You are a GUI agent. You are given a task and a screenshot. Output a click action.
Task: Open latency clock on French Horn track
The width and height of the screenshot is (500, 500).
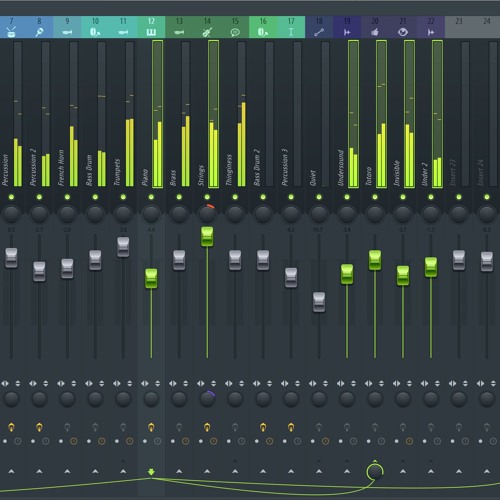(x=74, y=441)
